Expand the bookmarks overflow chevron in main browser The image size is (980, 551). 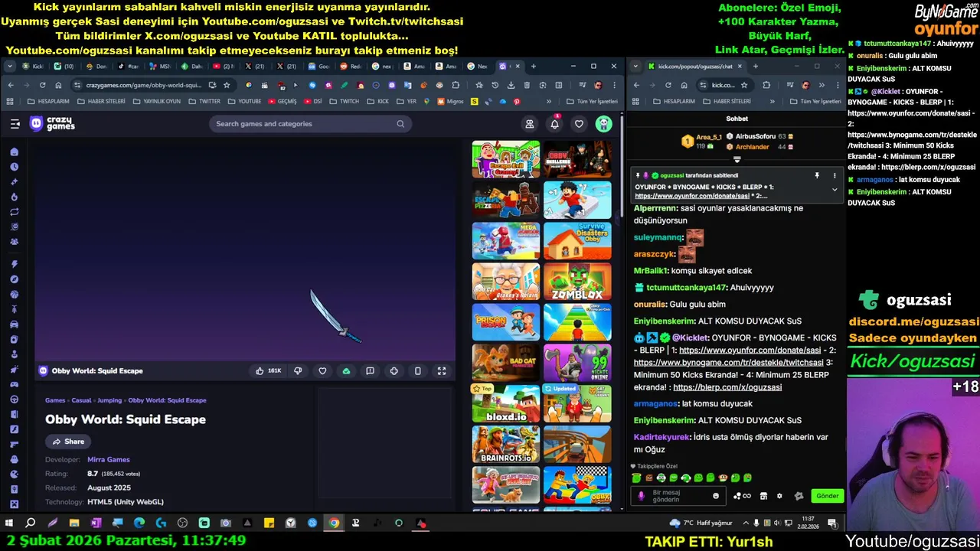point(548,101)
